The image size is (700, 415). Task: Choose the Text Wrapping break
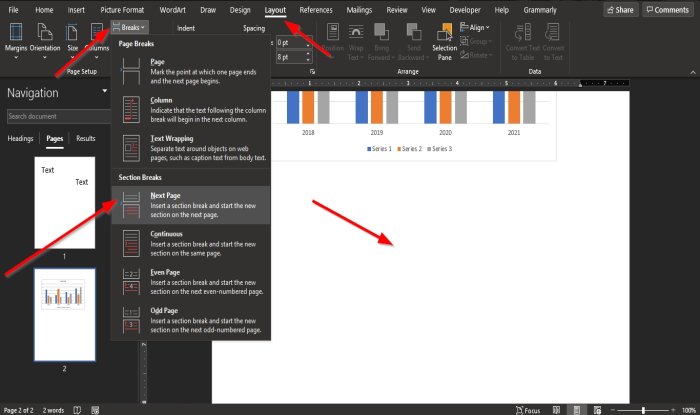pyautogui.click(x=191, y=148)
